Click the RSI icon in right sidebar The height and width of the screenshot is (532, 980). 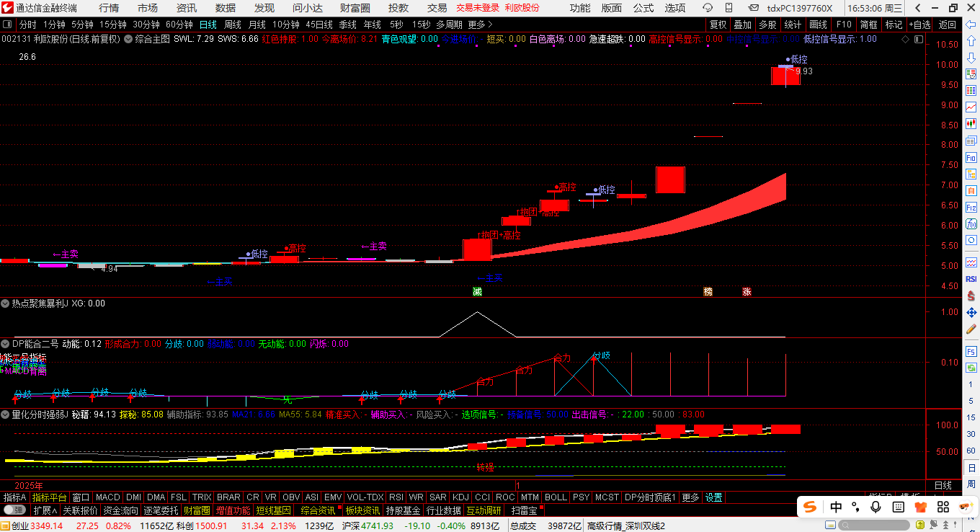pyautogui.click(x=971, y=279)
